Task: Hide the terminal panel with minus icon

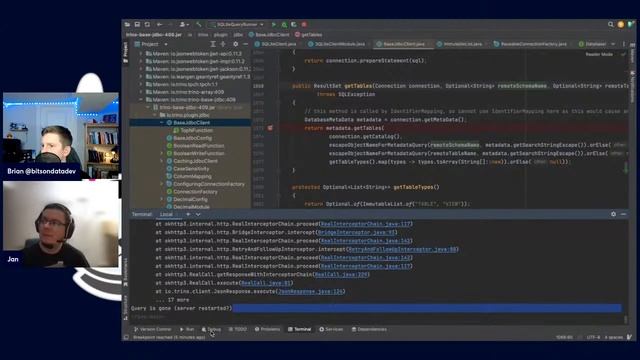Action: click(x=623, y=214)
